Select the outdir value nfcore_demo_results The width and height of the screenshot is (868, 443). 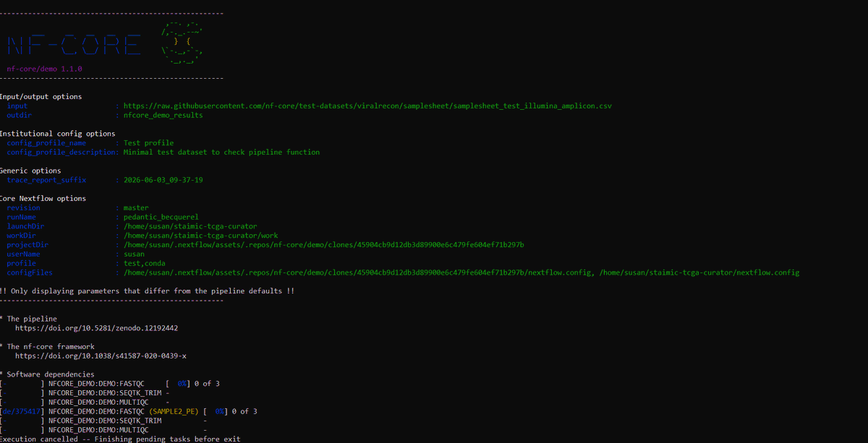tap(163, 115)
